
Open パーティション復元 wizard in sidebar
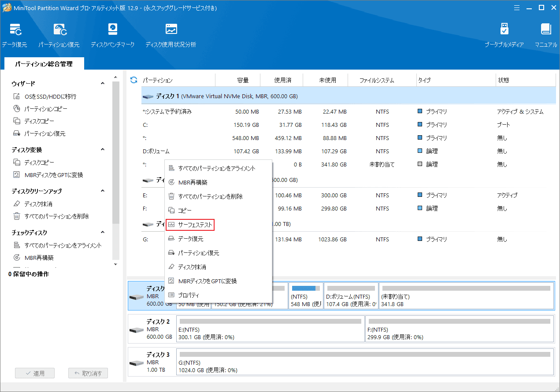(x=39, y=133)
